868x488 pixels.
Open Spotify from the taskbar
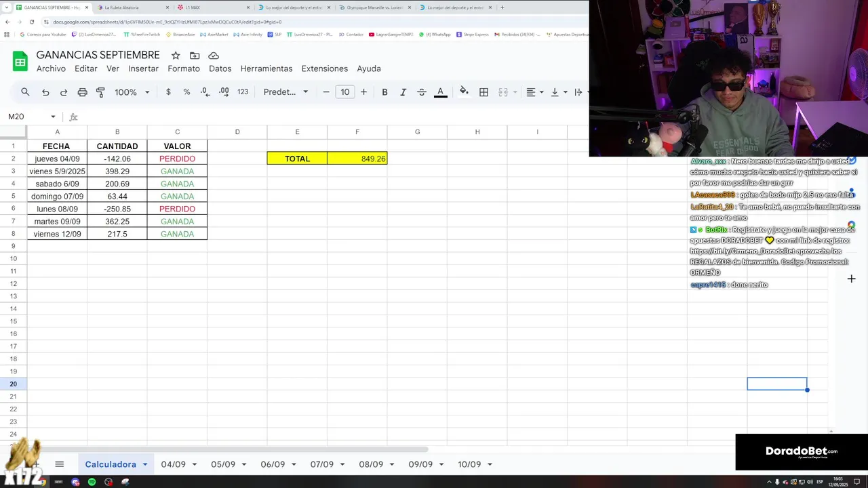click(x=92, y=482)
